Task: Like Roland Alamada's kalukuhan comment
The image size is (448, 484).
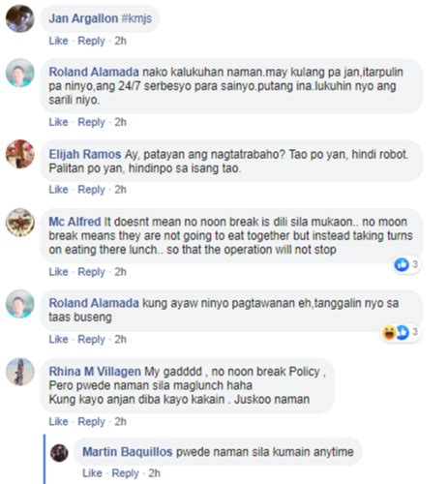Action: pyautogui.click(x=58, y=122)
